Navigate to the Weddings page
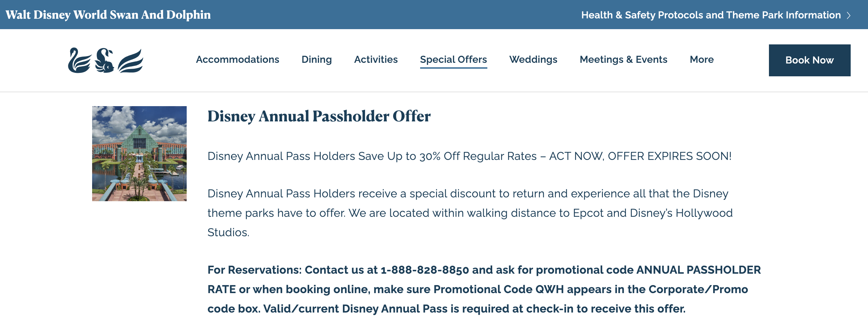Screen dimensions: 868x333 coord(533,60)
